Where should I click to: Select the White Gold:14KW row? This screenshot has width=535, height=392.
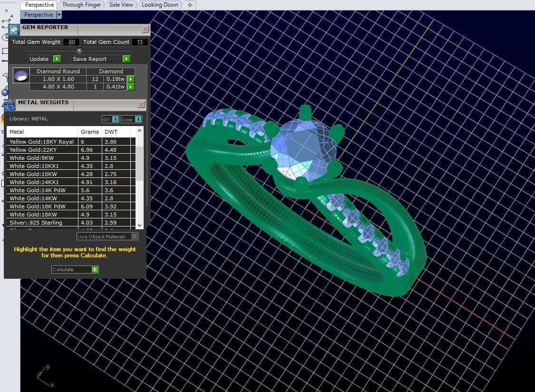71,198
